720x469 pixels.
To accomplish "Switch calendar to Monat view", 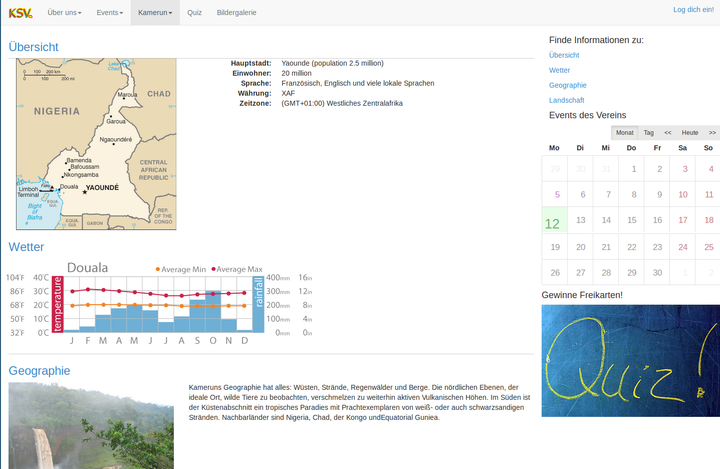I will coord(624,132).
